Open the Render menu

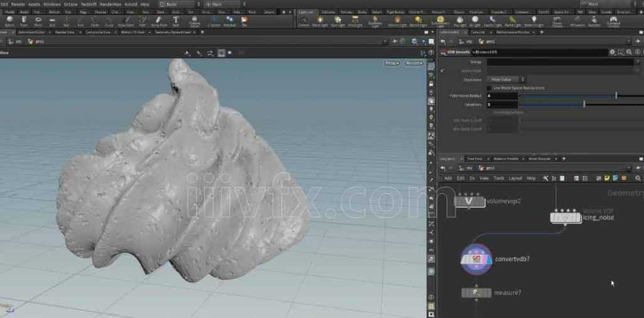click(x=18, y=4)
